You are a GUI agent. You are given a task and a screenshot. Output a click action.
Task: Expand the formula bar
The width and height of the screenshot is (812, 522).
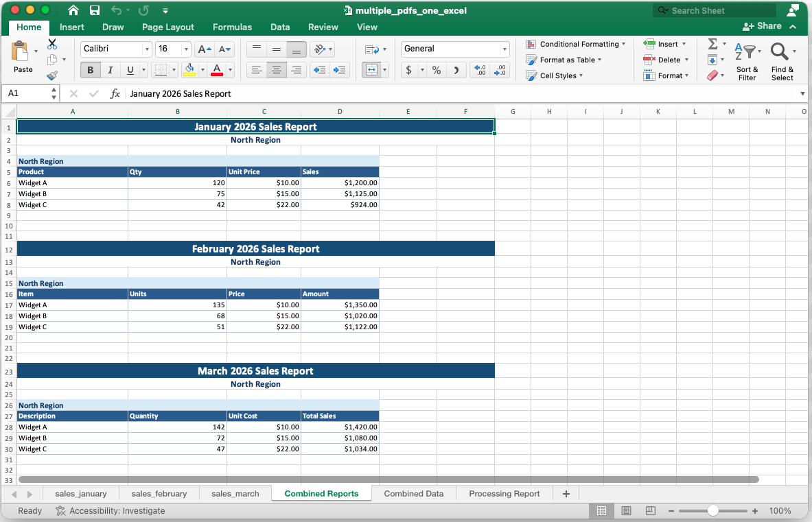coord(802,94)
